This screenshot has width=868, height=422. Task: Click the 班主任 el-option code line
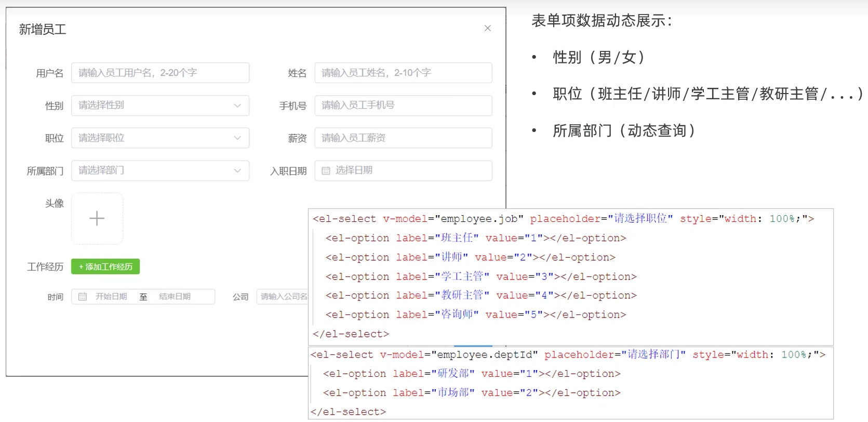(475, 238)
